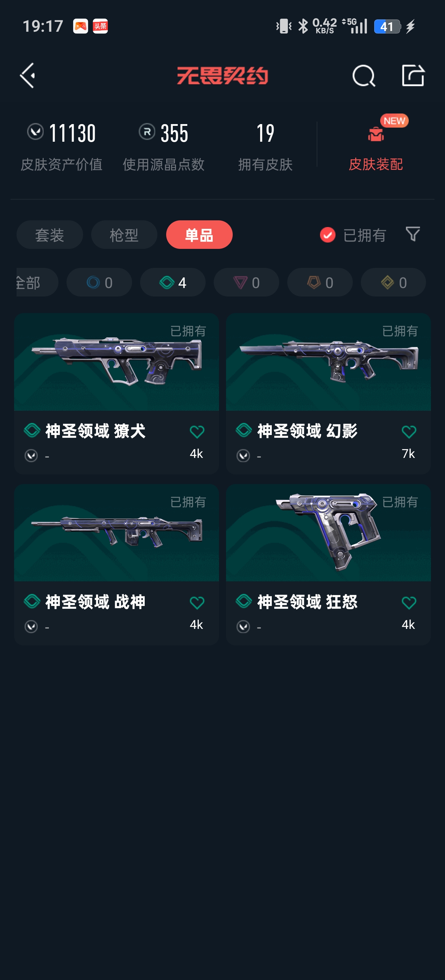Filter by orange pentagon tier chip
The height and width of the screenshot is (980, 445).
[320, 282]
